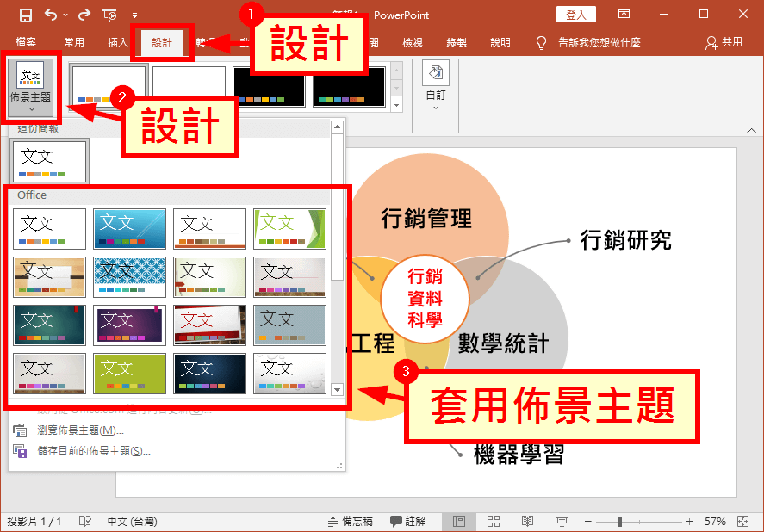Open the 自訂 customize dropdown
Viewport: 764px width, 532px height.
[436, 86]
